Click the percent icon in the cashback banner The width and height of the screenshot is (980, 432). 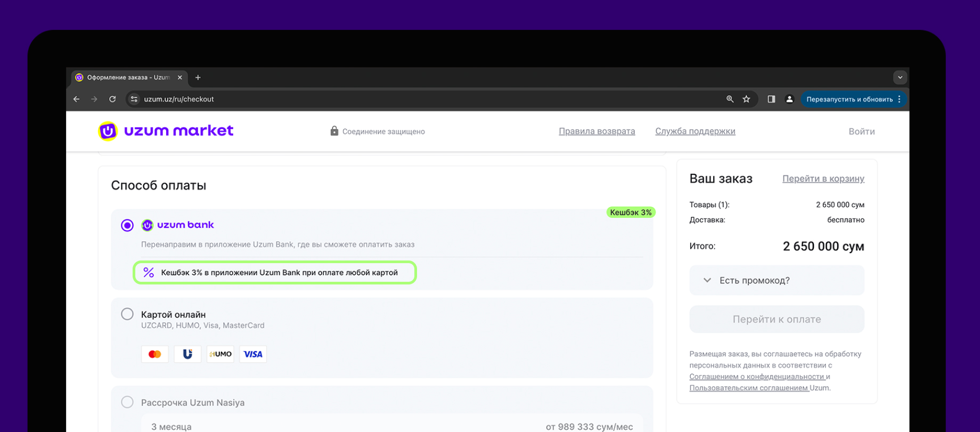click(x=149, y=272)
